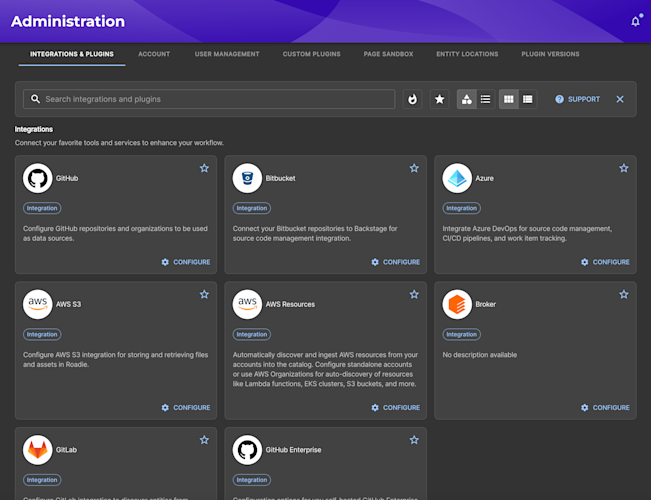Screen dimensions: 651x500
Task: Click the "AWS Resources" card title
Action: (290, 304)
